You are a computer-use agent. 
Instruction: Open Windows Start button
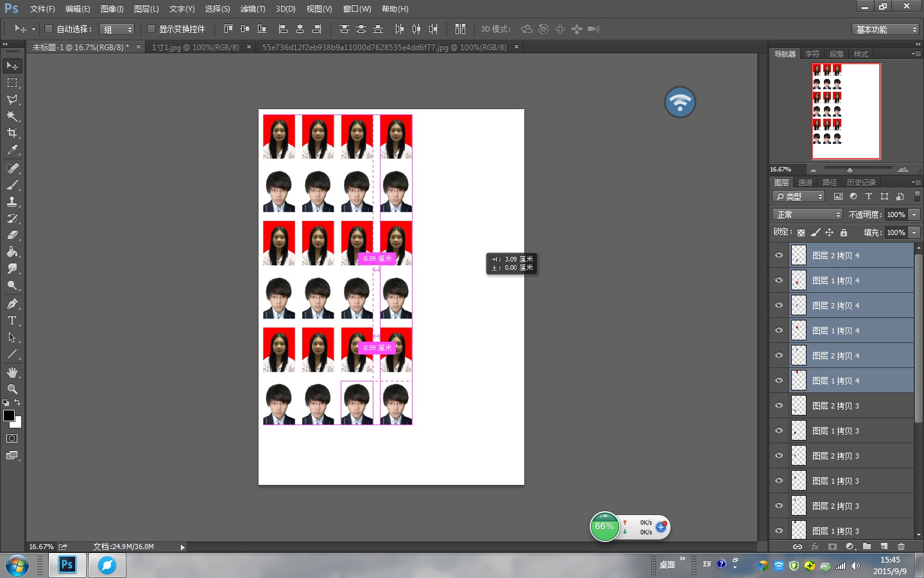pos(17,565)
